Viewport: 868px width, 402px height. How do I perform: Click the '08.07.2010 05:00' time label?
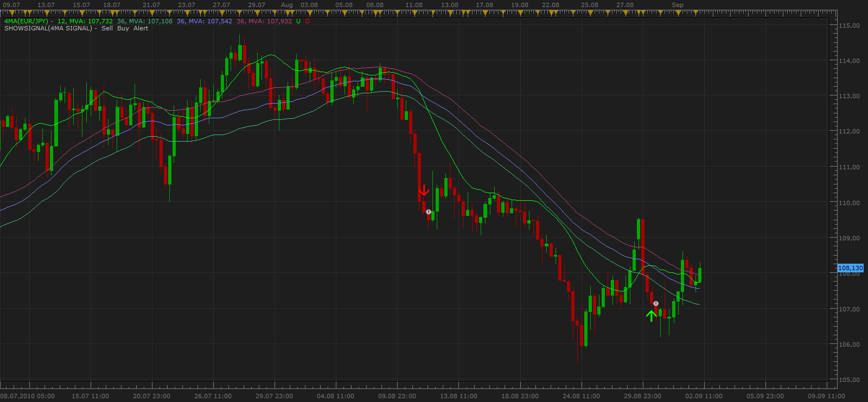pos(28,396)
